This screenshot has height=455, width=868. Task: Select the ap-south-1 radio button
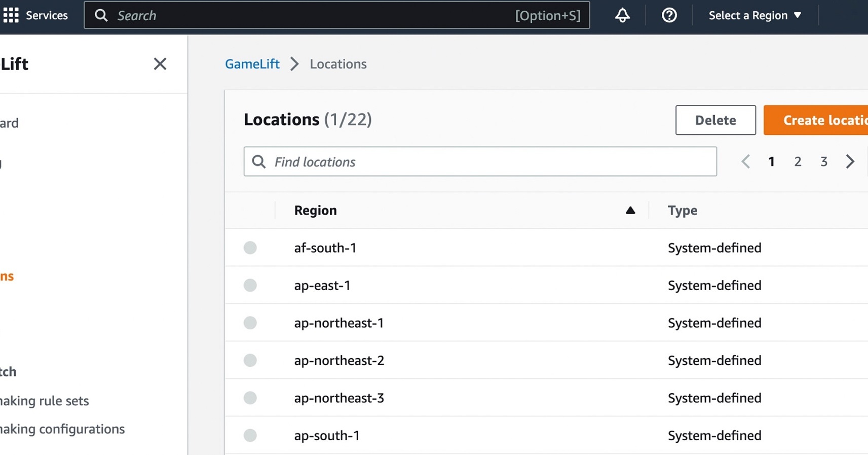[250, 435]
